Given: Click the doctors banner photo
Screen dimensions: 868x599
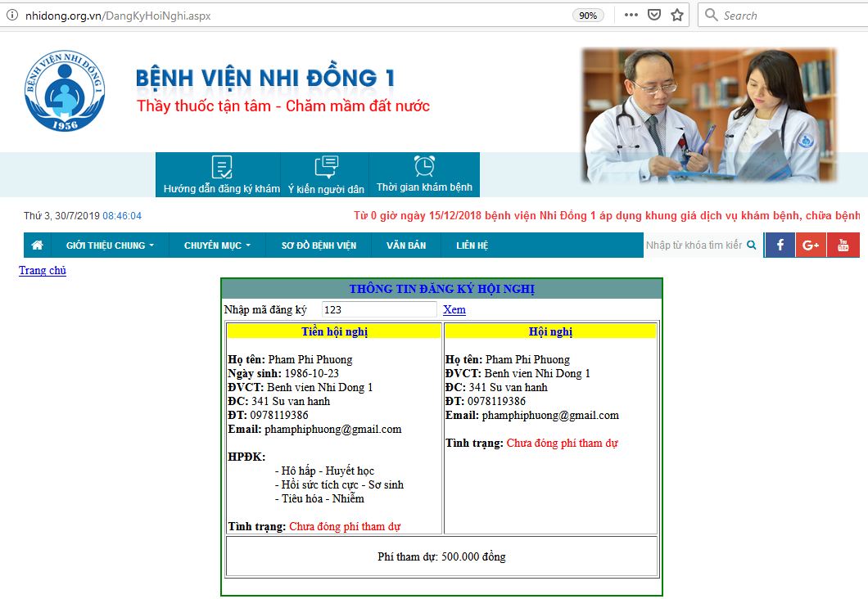Looking at the screenshot, I should click(709, 115).
